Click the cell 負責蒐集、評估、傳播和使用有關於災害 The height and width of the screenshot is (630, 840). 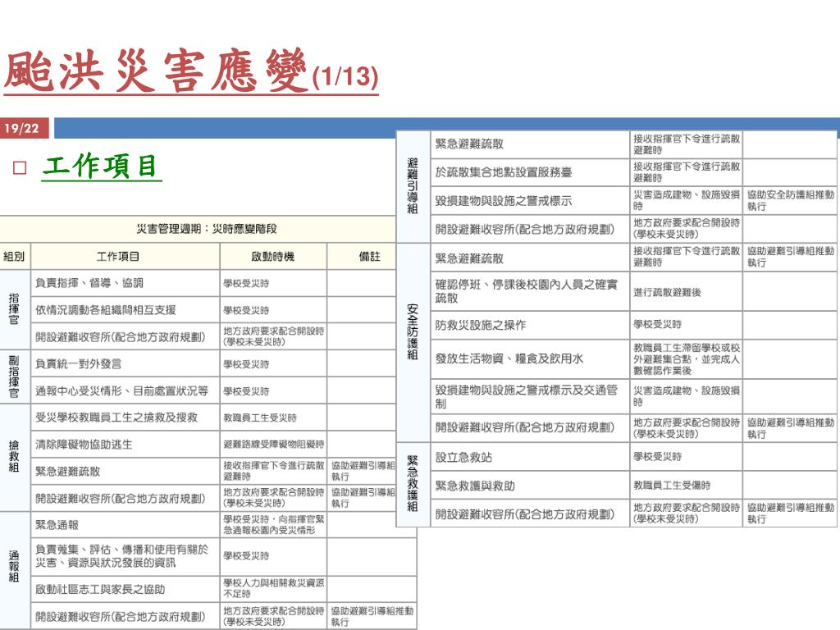click(x=126, y=556)
